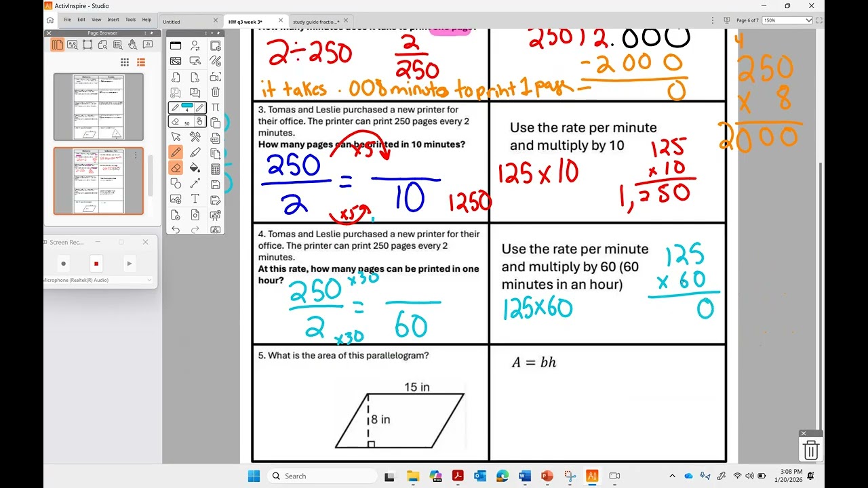Open the Tools menu
Screen dimensions: 868x488
coord(130,20)
